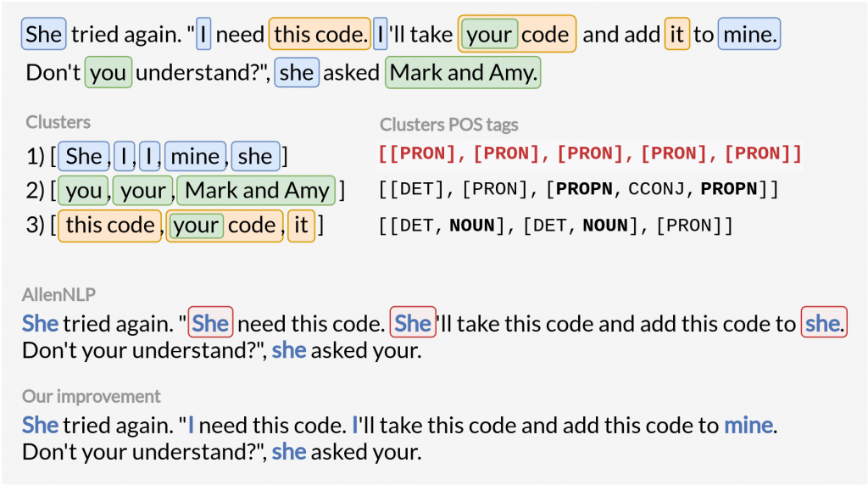The height and width of the screenshot is (485, 868).
Task: Click the red-boxed "she." in the AllenNLP output
Action: coord(823,323)
